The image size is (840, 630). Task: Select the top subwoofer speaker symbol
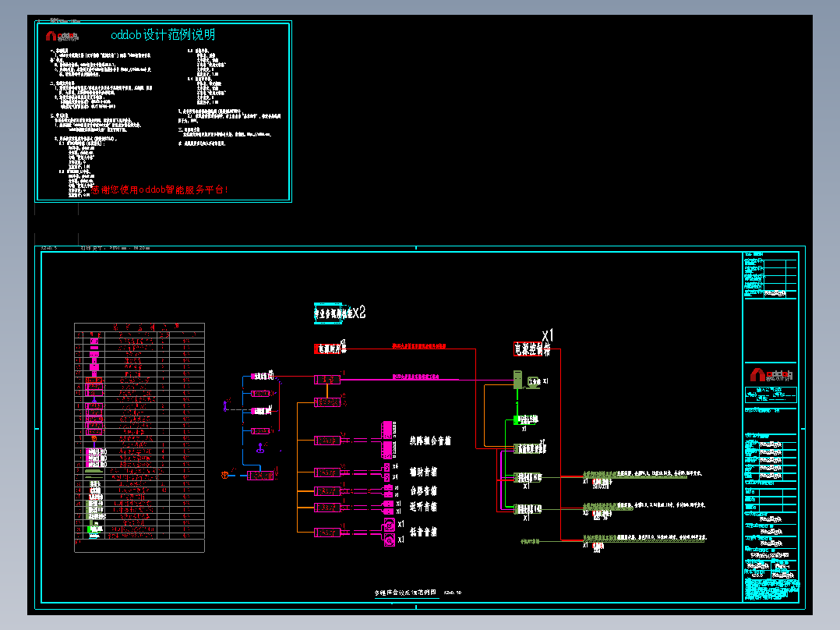click(390, 525)
